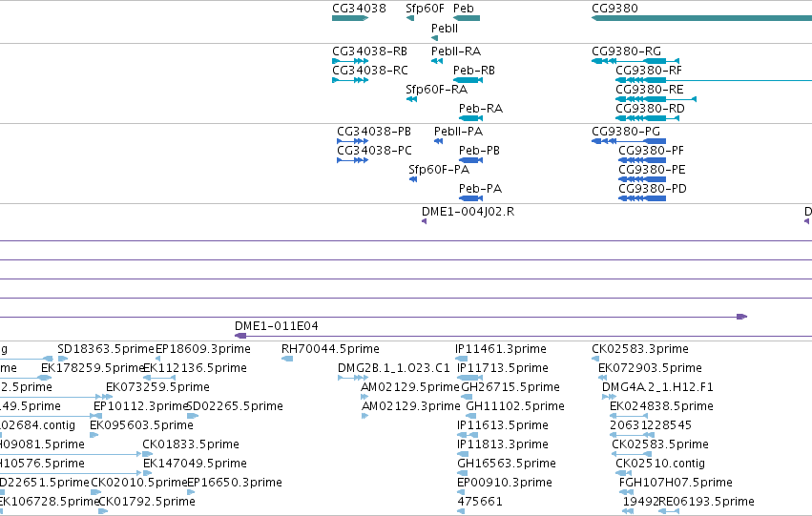Select EST EK095603.5prime
The width and height of the screenshot is (812, 516).
(x=94, y=435)
